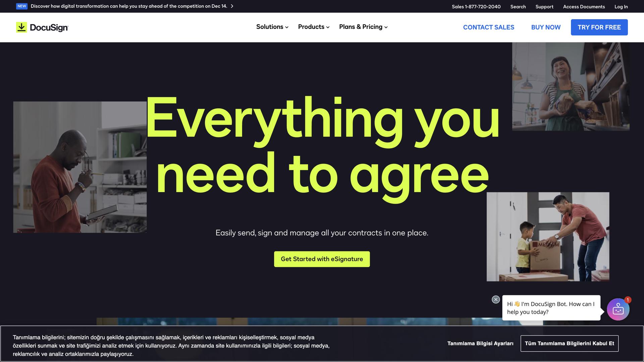
Task: Click the chat notification badge showing 1
Action: [628, 300]
